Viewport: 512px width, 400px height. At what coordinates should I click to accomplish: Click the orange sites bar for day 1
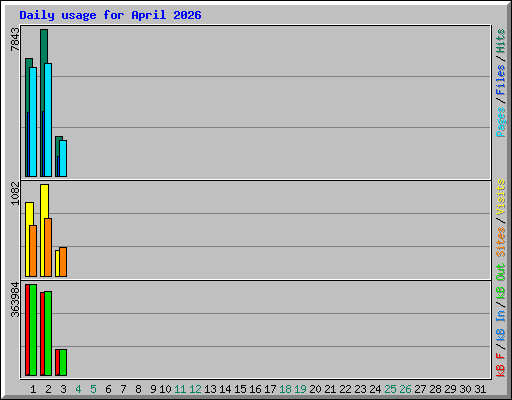33,251
